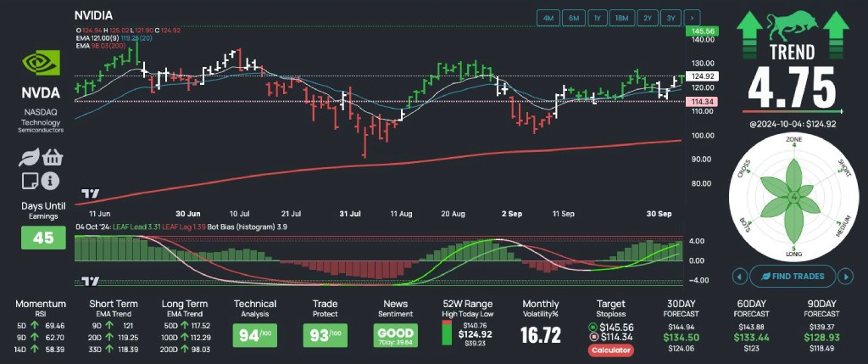Select the $145.56 target radio button
868x364 pixels.
coord(593,327)
